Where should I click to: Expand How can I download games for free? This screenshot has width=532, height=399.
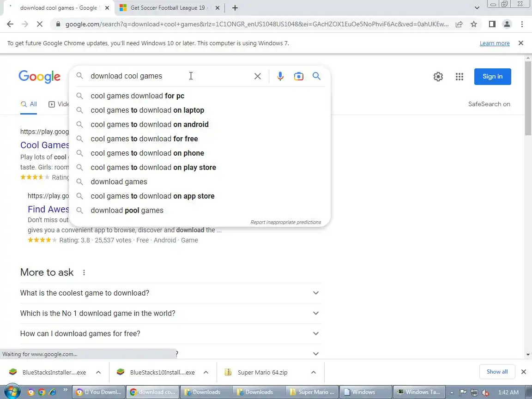tap(171, 333)
